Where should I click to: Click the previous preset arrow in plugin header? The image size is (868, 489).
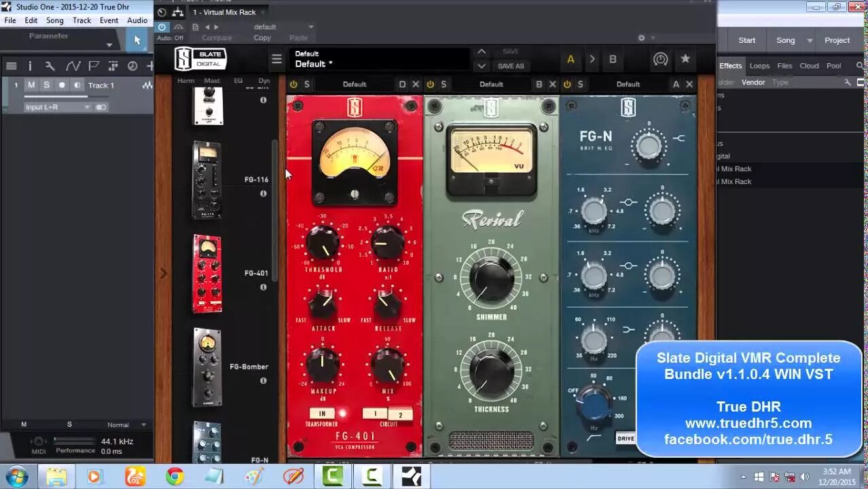207,27
